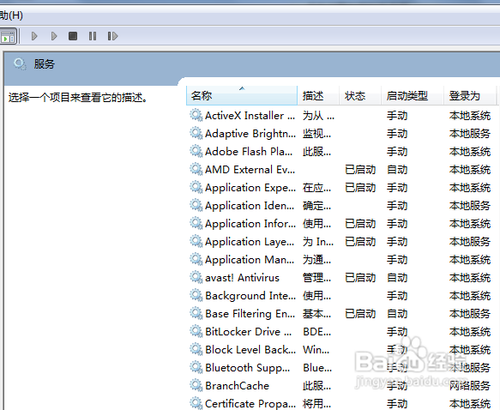Click the Application Iden... service name
Viewport: 500px width, 410px height.
point(250,206)
